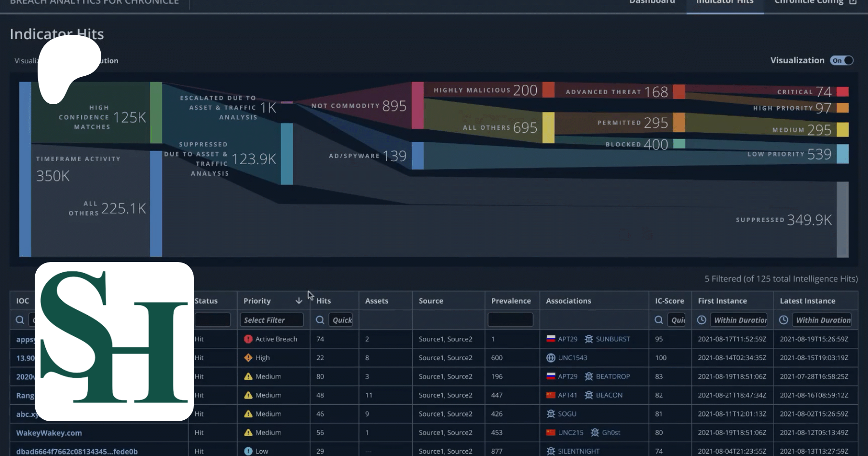Click the red Active Breach priority icon
The width and height of the screenshot is (868, 456).
248,339
